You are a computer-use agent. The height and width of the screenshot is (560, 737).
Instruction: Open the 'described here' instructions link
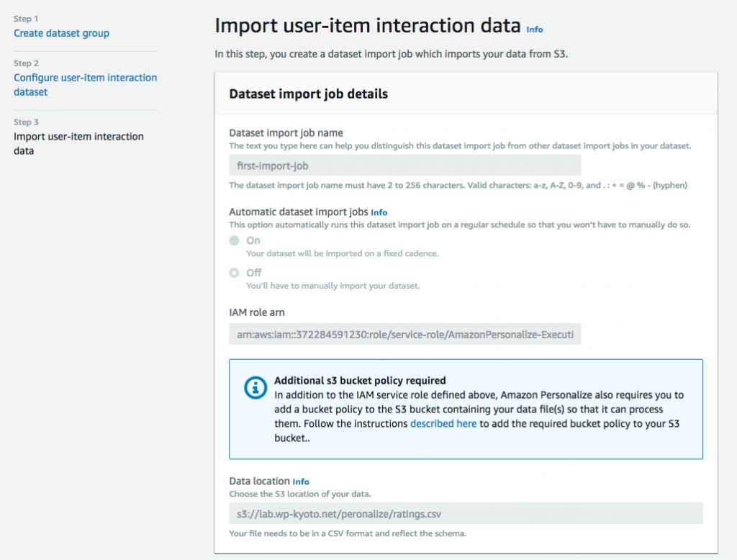(x=443, y=424)
